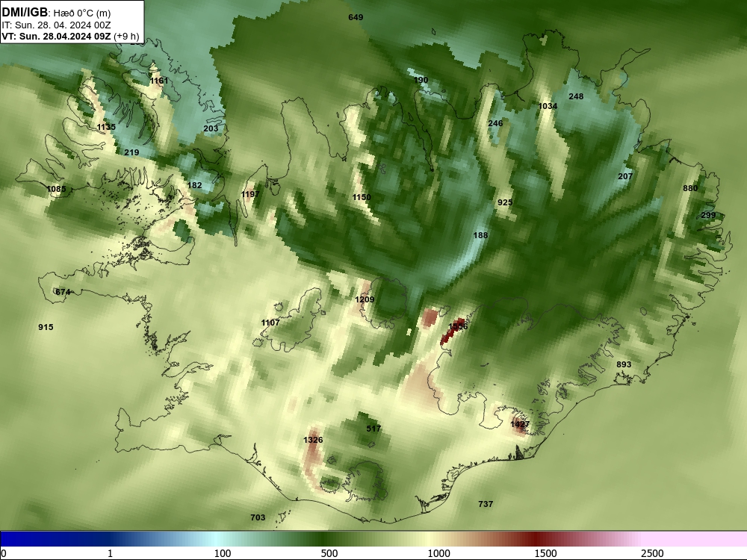Image resolution: width=747 pixels, height=560 pixels.
Task: Select the "IT: Sun. 28. 04. 2024 00Z" line
Action: [56, 25]
